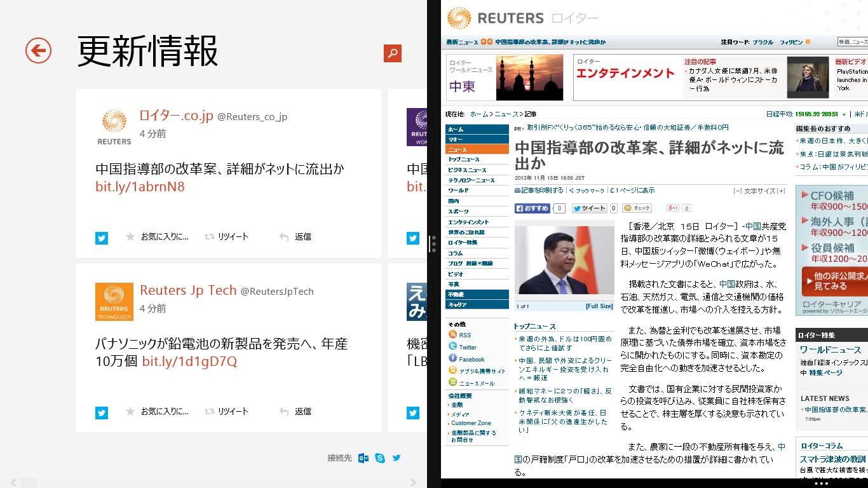Click the ホーム breadcrumb link
The width and height of the screenshot is (868, 488).
pyautogui.click(x=479, y=114)
